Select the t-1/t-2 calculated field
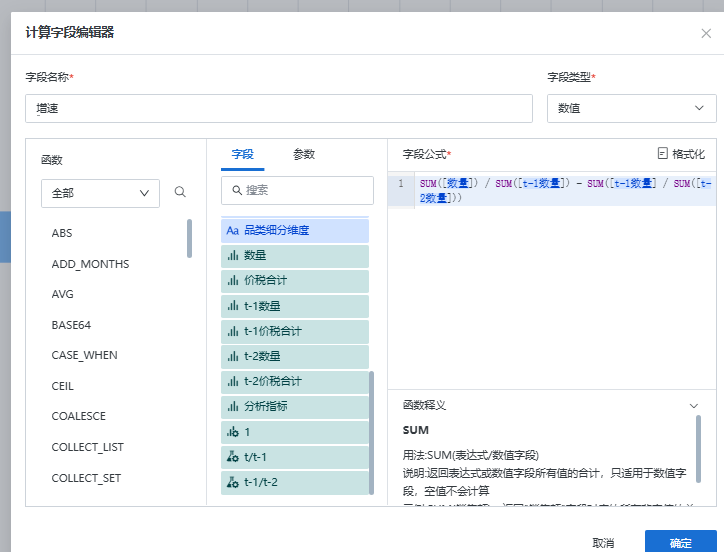 pos(295,482)
